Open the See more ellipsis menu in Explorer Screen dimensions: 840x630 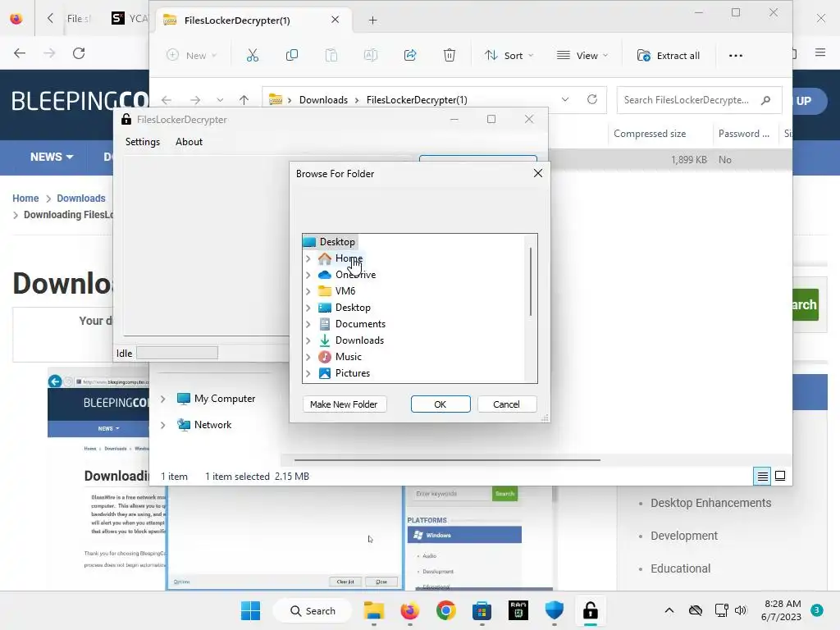click(736, 56)
